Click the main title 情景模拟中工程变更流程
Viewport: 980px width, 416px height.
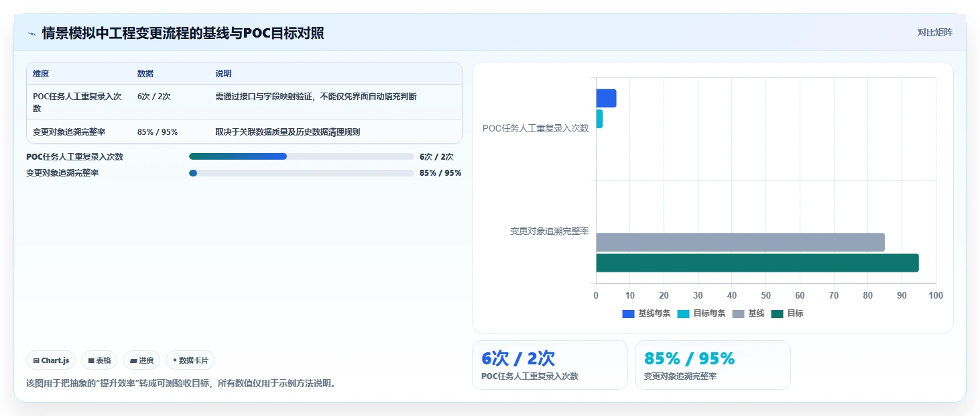(183, 33)
